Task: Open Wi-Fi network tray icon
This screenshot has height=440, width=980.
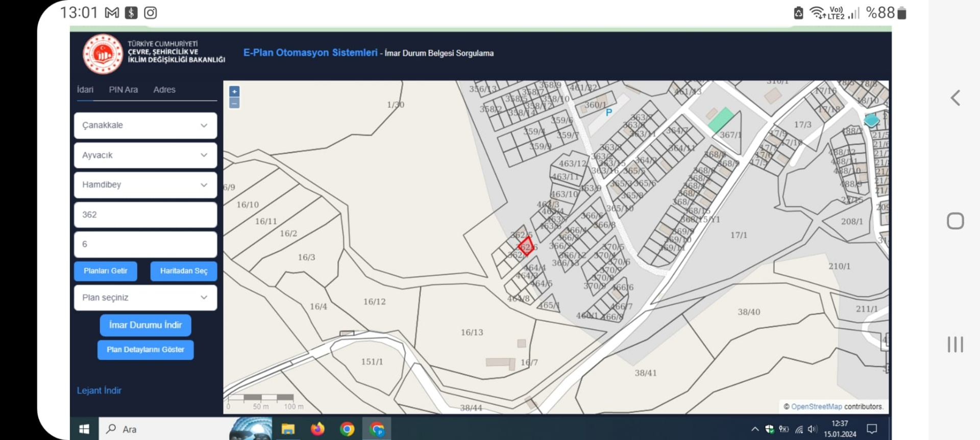Action: (x=799, y=429)
